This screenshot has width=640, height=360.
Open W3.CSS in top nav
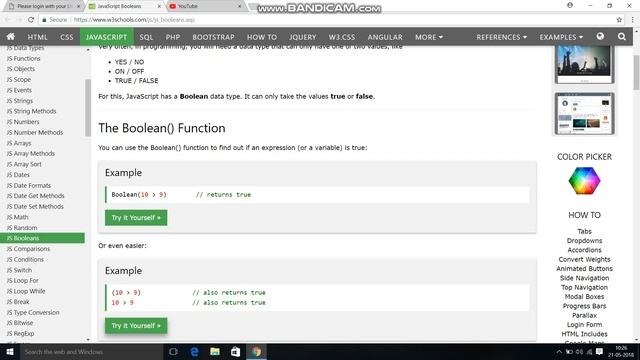point(342,37)
